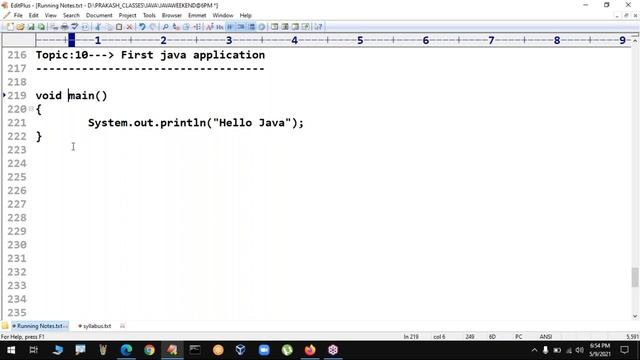Image resolution: width=640 pixels, height=360 pixels.
Task: Click the 'PC' file format in status bar
Action: point(518,337)
